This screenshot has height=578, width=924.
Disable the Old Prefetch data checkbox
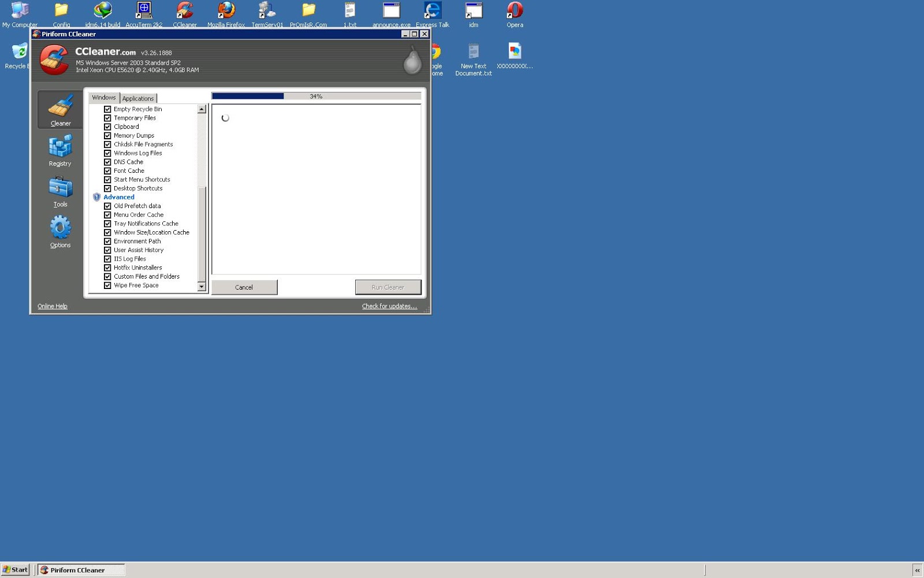pyautogui.click(x=107, y=206)
